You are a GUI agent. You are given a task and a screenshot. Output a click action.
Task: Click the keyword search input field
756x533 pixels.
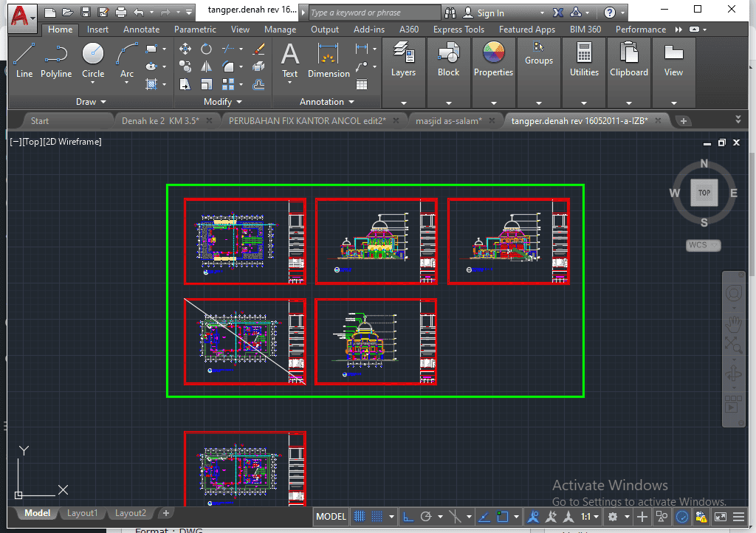pyautogui.click(x=373, y=13)
